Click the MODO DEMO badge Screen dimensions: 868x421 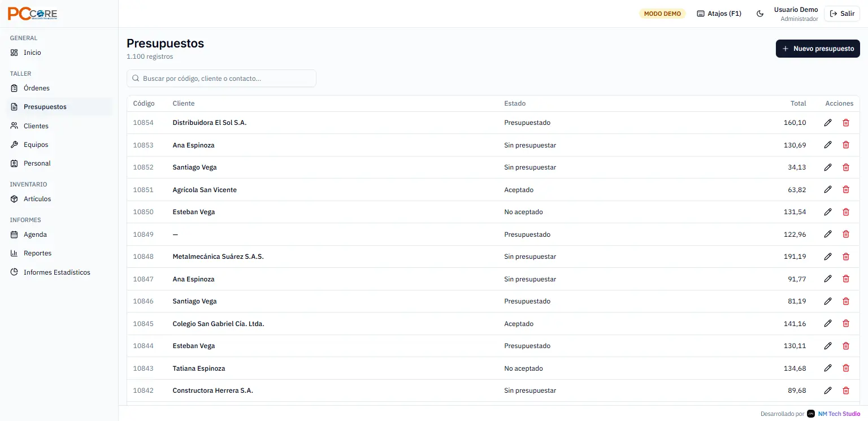point(662,14)
